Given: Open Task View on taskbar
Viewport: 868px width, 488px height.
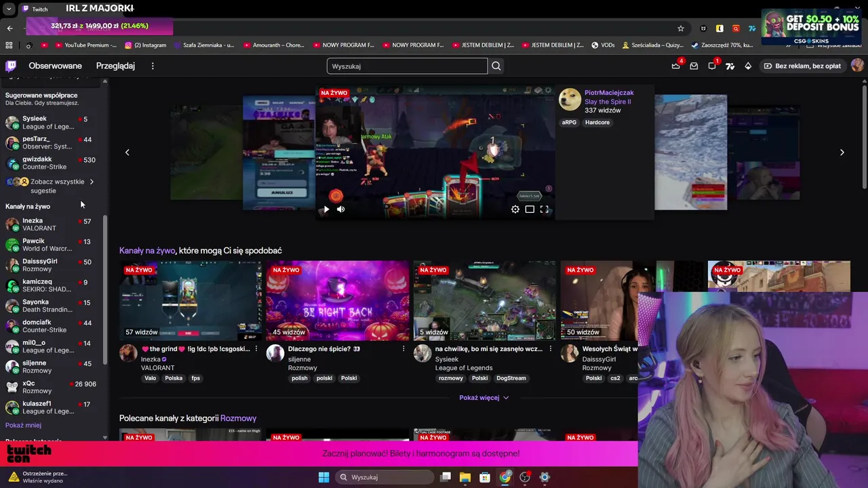Looking at the screenshot, I should click(x=446, y=477).
